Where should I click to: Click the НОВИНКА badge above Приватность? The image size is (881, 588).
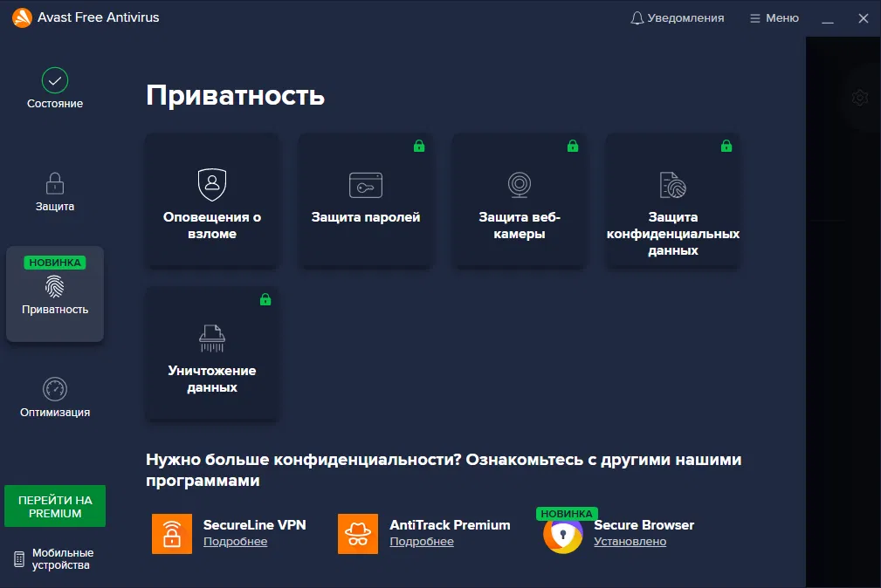(54, 263)
